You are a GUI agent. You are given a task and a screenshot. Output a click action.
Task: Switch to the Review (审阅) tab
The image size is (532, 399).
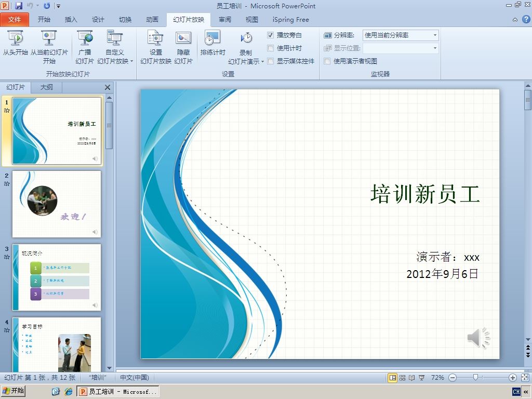point(225,20)
